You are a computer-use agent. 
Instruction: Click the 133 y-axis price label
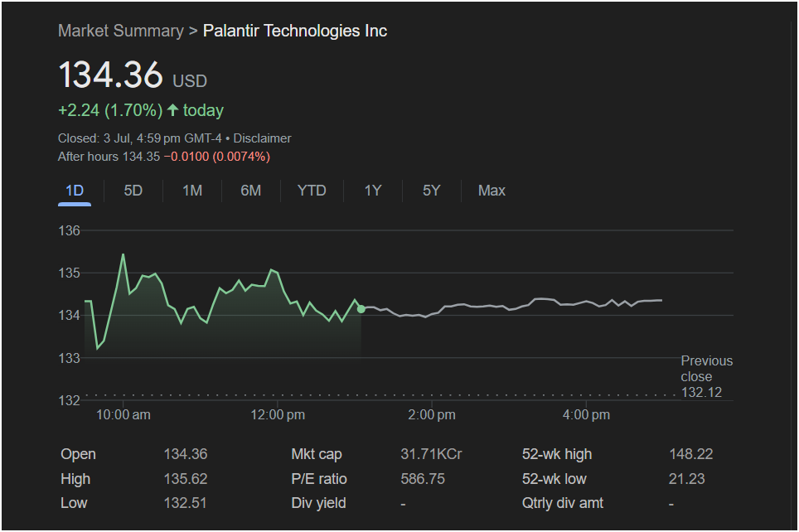[70, 358]
